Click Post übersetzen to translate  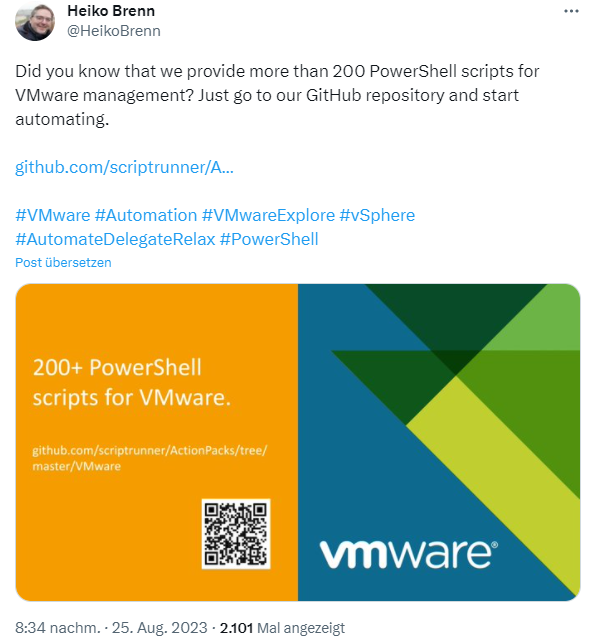pyautogui.click(x=63, y=263)
